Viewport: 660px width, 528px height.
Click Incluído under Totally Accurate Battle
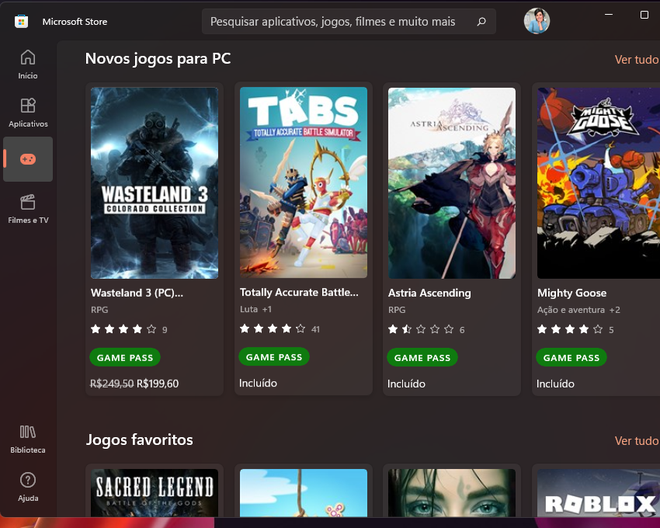[x=258, y=383]
